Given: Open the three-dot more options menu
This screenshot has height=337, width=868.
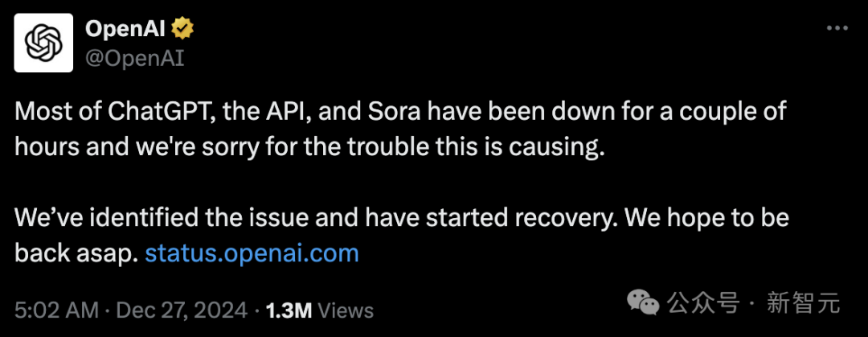Looking at the screenshot, I should (837, 28).
